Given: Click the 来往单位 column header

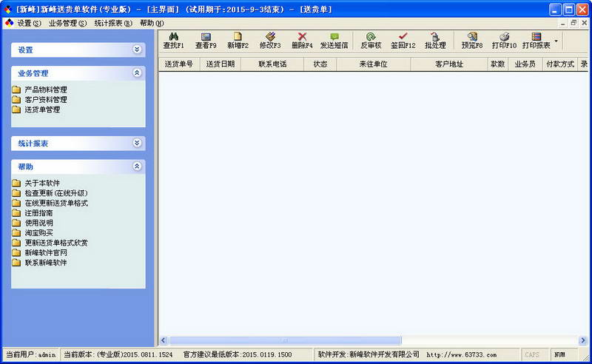Looking at the screenshot, I should pos(374,64).
